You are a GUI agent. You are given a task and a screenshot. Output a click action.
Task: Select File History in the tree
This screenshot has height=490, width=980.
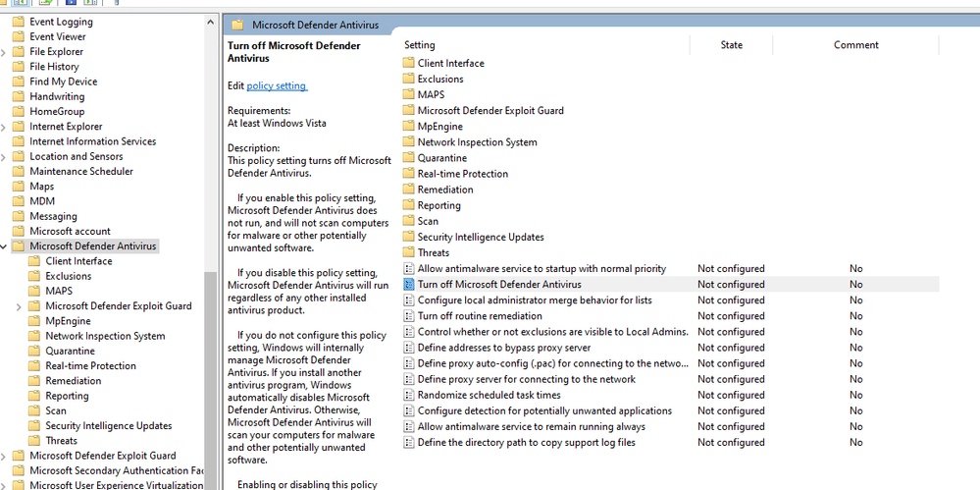(x=54, y=67)
